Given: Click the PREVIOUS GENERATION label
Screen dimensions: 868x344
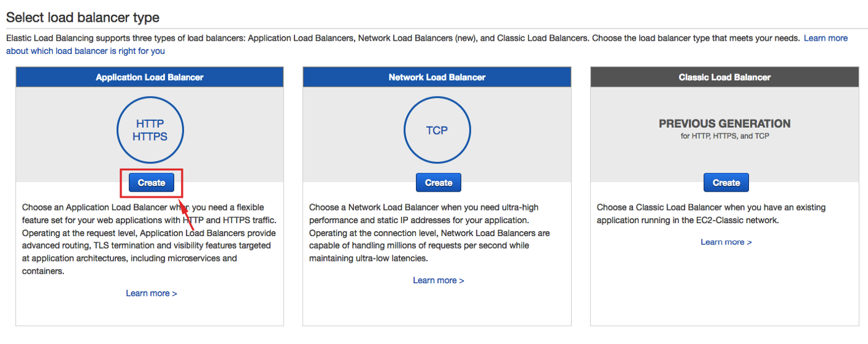Looking at the screenshot, I should 724,123.
